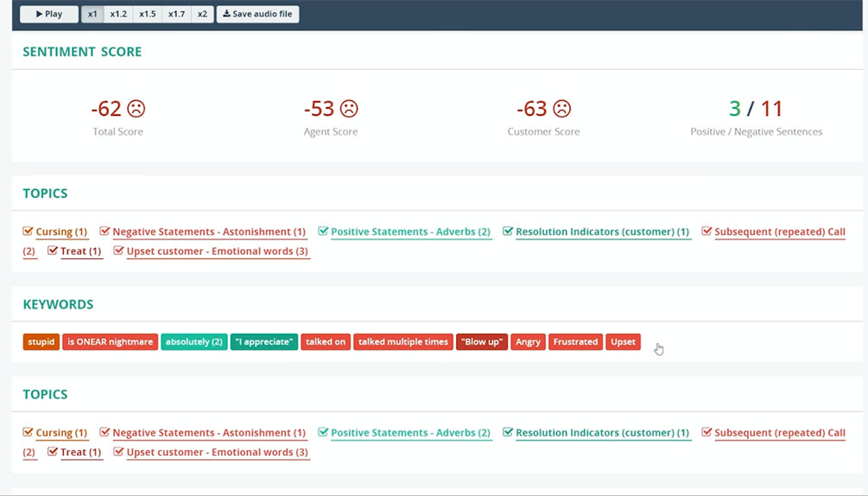Click the sad face beside Total Score
The width and height of the screenshot is (868, 496).
click(136, 109)
